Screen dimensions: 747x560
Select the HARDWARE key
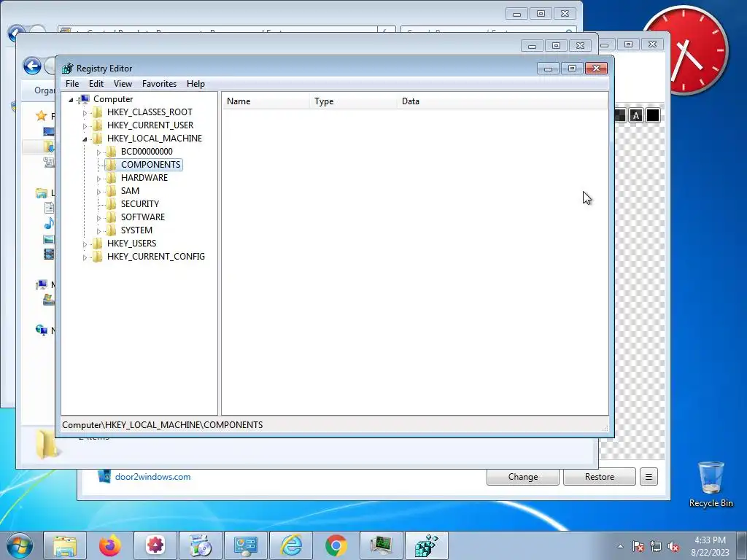coord(144,178)
